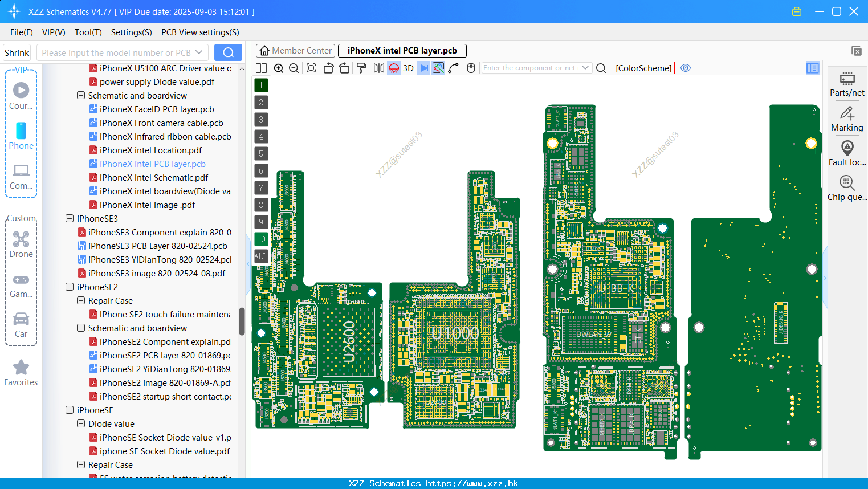Viewport: 868px width, 489px height.
Task: Fit the board to the window
Action: coord(311,68)
